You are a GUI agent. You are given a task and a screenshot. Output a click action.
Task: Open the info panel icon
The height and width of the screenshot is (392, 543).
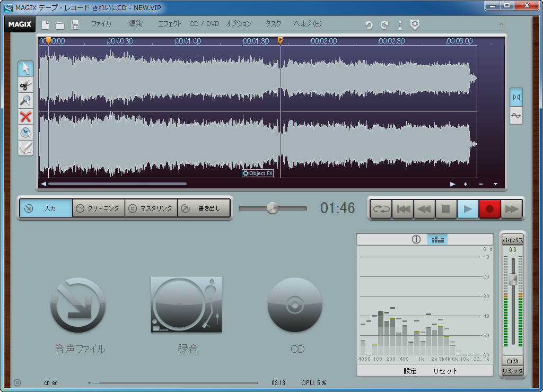tap(416, 239)
